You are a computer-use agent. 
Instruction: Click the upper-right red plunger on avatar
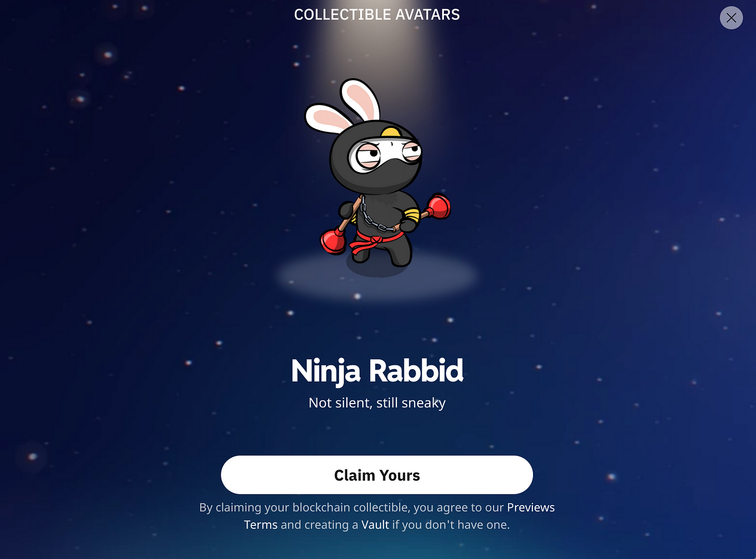[438, 207]
